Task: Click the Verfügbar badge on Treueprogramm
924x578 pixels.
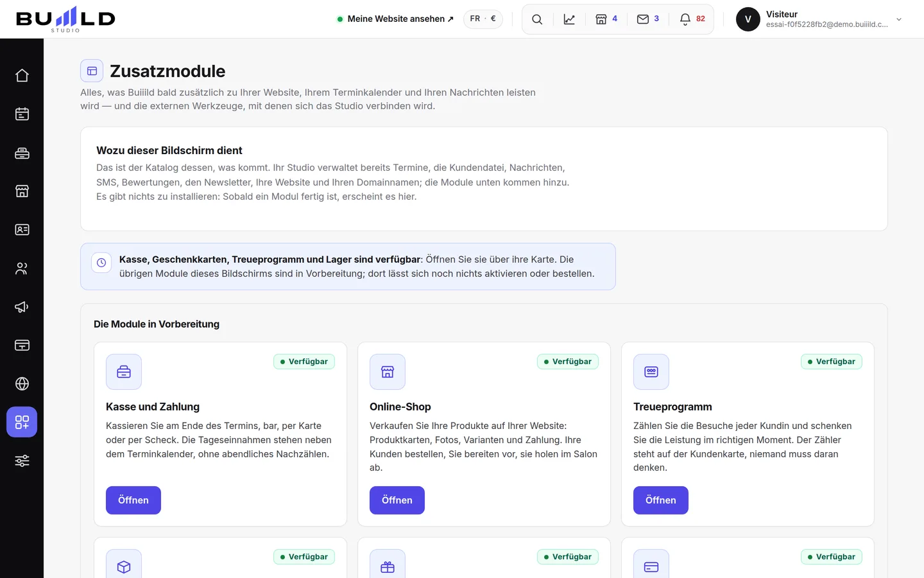Action: click(x=832, y=362)
